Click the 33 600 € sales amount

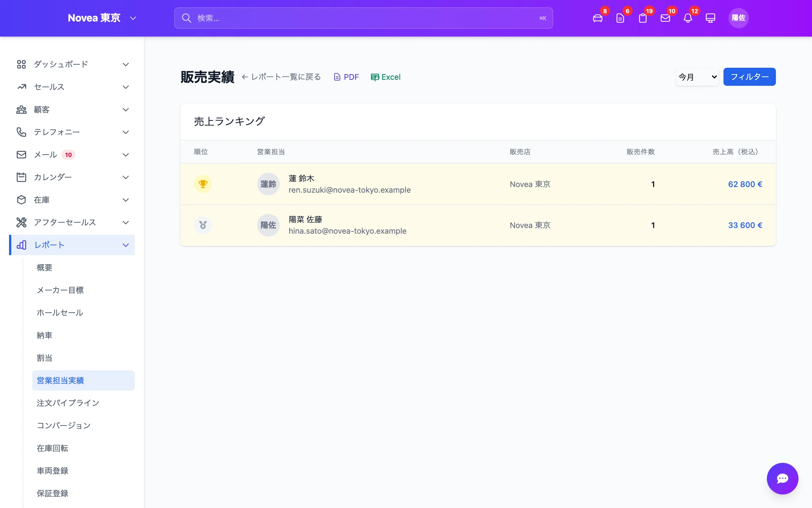(x=745, y=225)
